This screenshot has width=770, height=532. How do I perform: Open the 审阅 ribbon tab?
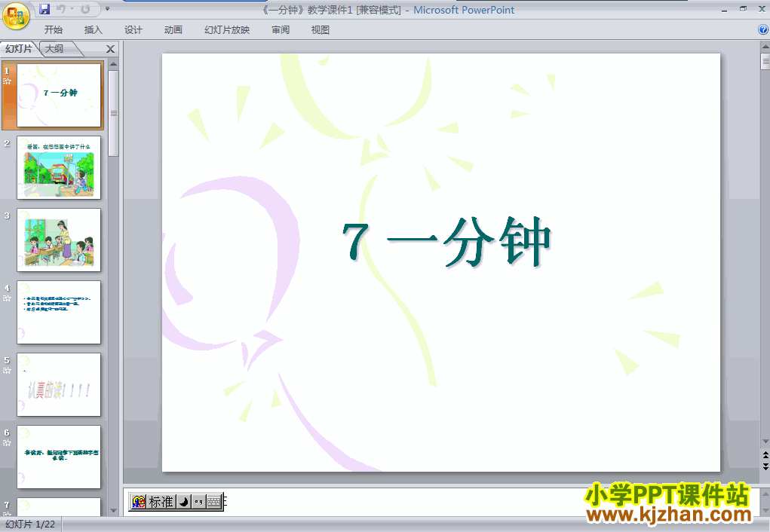[281, 30]
